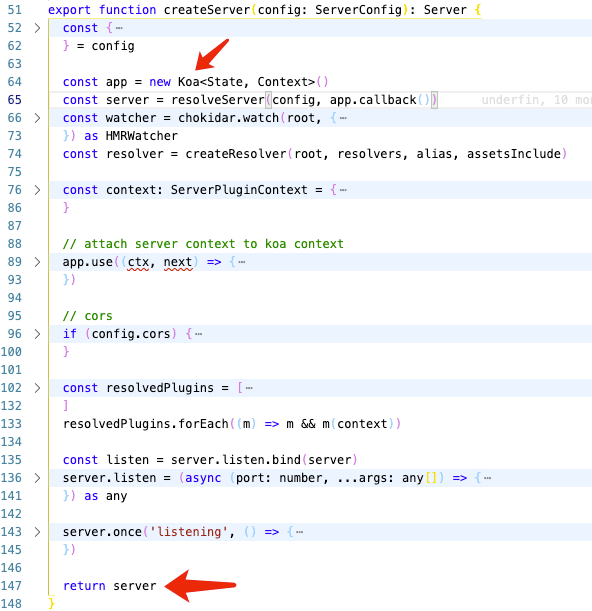This screenshot has height=611, width=592.
Task: Click server.listen.bind on line 135
Action: click(236, 460)
